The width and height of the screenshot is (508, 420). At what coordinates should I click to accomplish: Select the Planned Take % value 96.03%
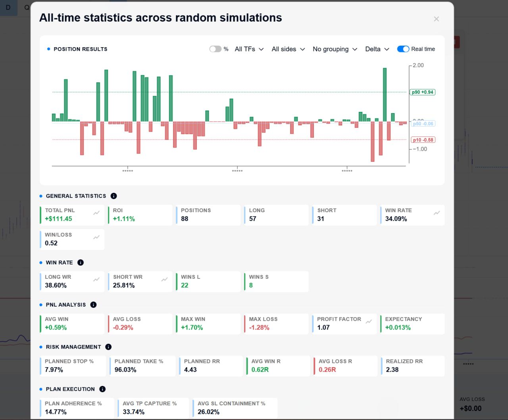[125, 370]
